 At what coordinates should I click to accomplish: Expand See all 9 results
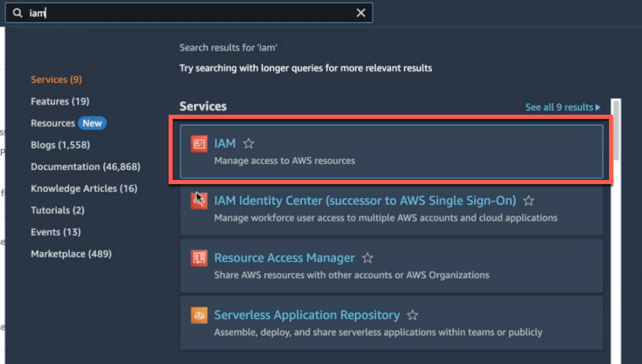(x=563, y=107)
